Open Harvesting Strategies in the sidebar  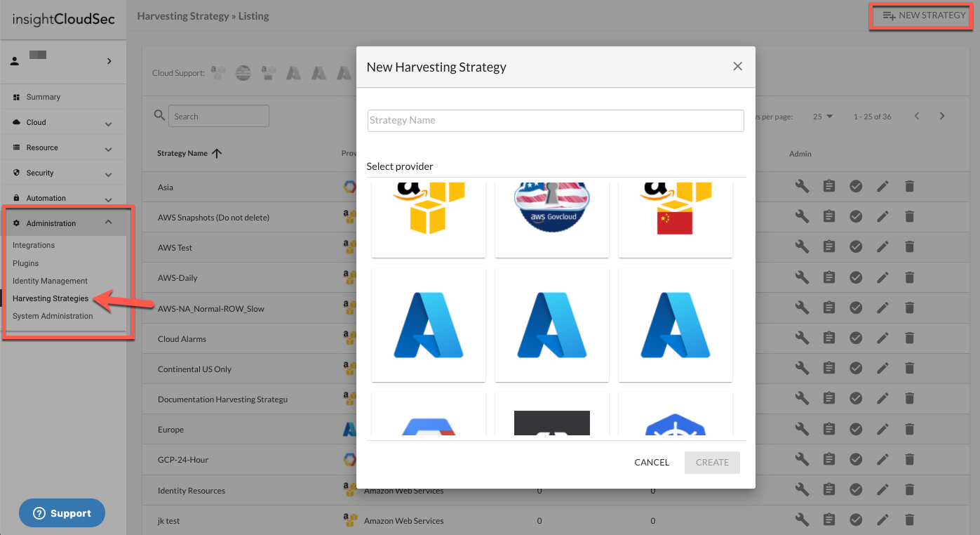pos(51,298)
